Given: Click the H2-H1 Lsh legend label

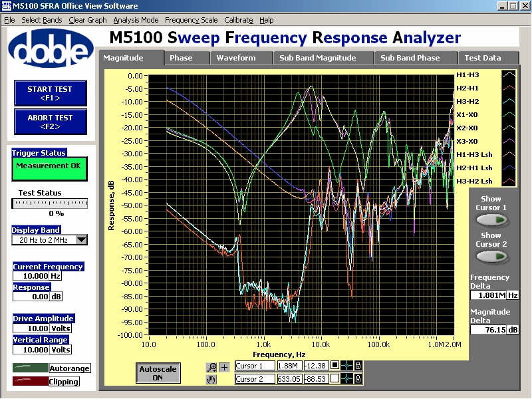Looking at the screenshot, I should (x=474, y=168).
